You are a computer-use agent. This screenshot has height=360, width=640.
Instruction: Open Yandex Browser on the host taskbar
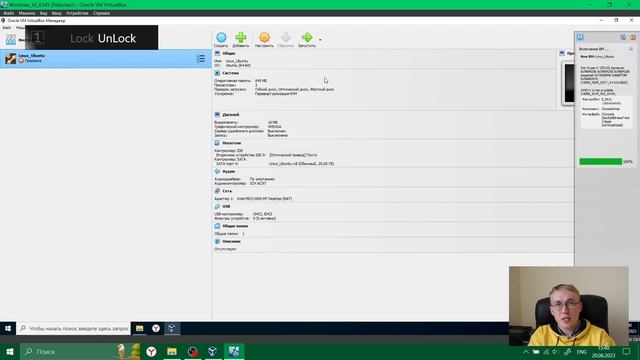[x=151, y=351]
